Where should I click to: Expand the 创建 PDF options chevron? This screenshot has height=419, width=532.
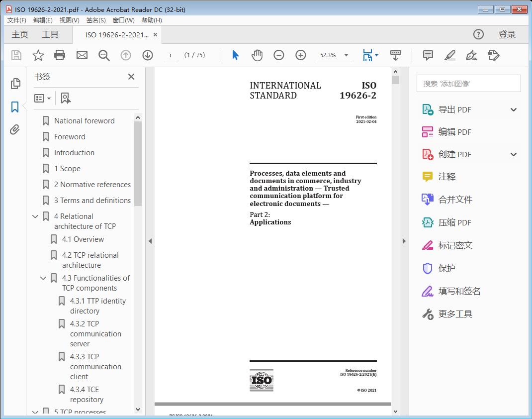[x=514, y=154]
